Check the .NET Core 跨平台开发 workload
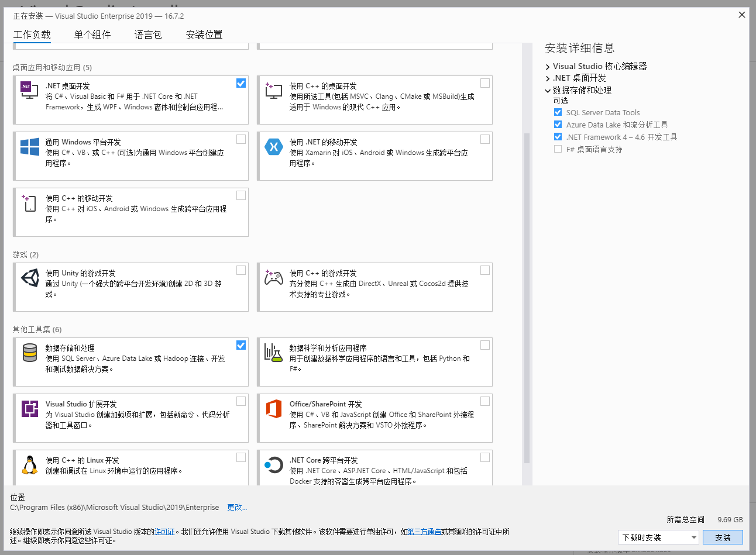Image resolution: width=756 pixels, height=555 pixels. coord(485,457)
